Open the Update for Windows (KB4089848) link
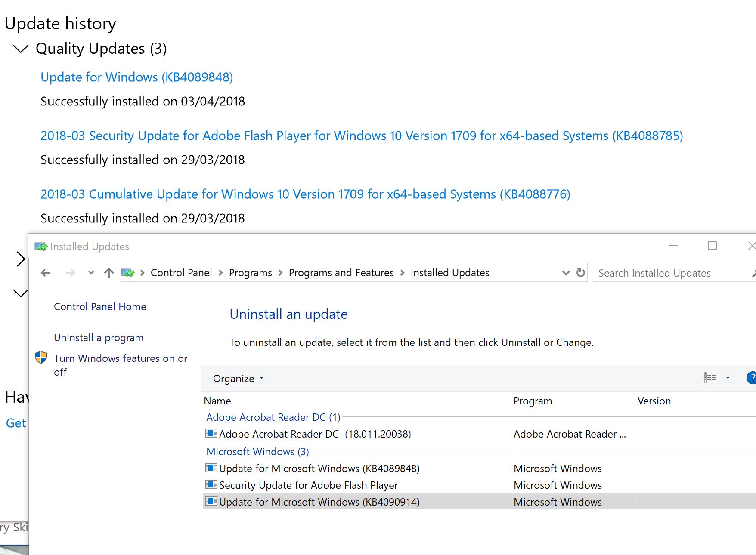756x555 pixels. pos(136,77)
